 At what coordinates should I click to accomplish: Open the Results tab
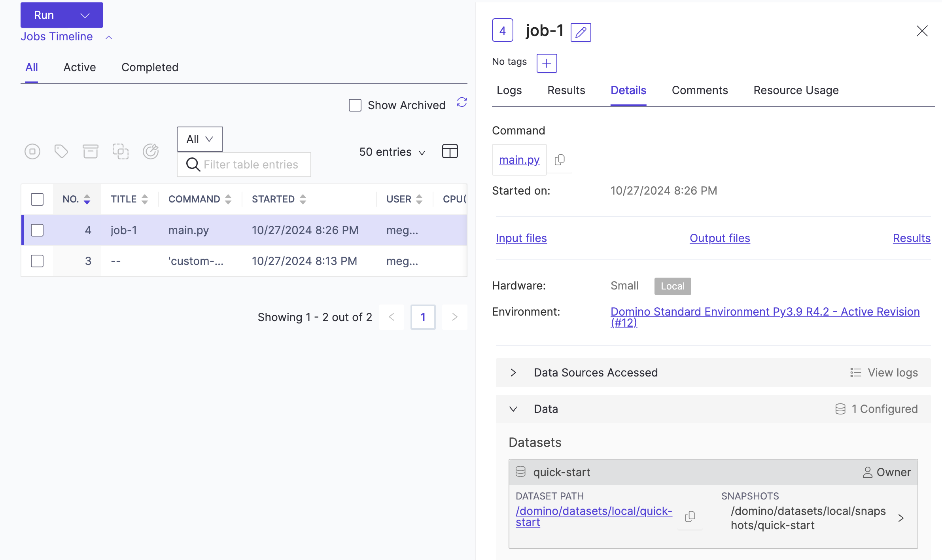[x=566, y=90]
